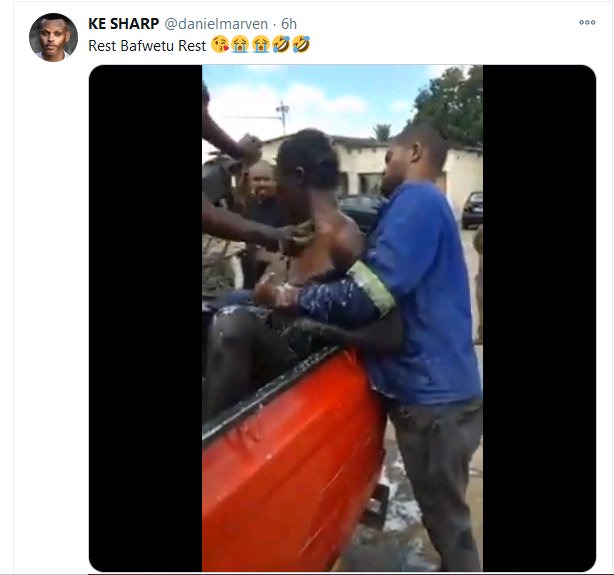
Task: Click the kissing face emoji in the tweet
Action: coord(220,44)
